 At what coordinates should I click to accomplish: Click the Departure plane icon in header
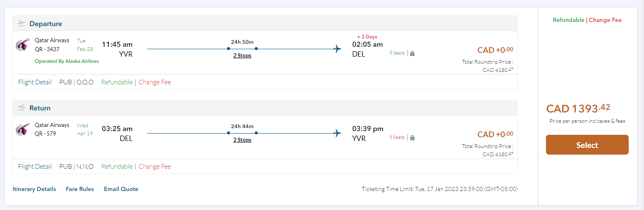click(x=22, y=24)
